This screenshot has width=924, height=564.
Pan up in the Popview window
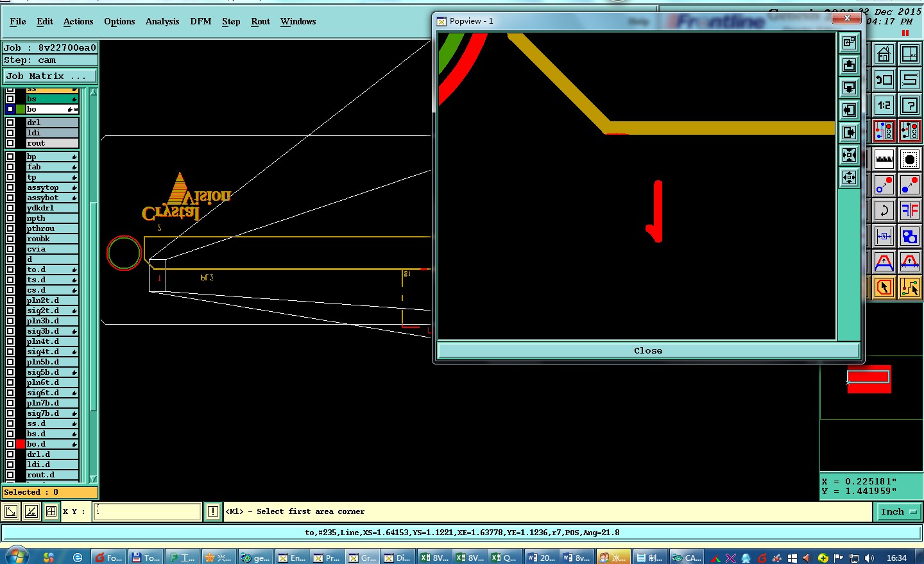pos(849,65)
